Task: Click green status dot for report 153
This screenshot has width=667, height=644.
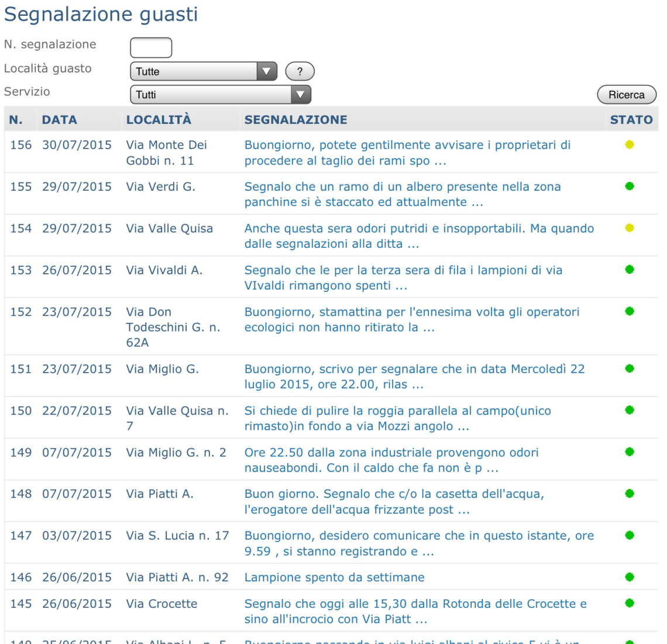Action: tap(630, 270)
